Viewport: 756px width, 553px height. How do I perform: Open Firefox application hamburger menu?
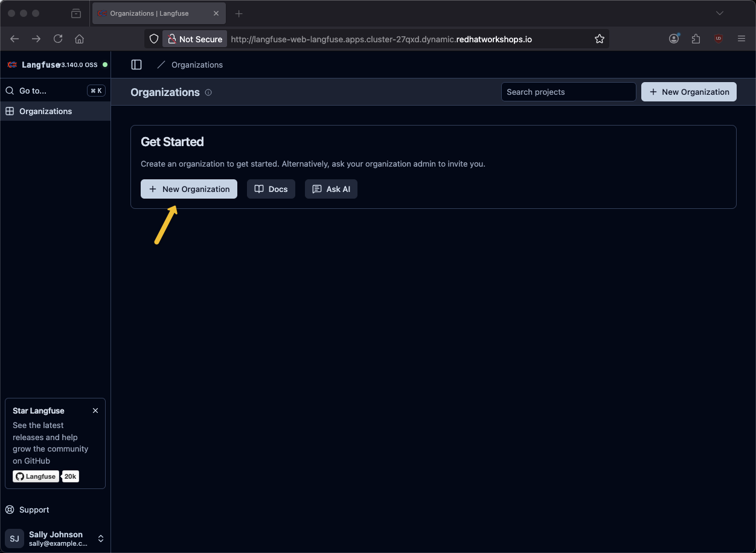pyautogui.click(x=742, y=39)
